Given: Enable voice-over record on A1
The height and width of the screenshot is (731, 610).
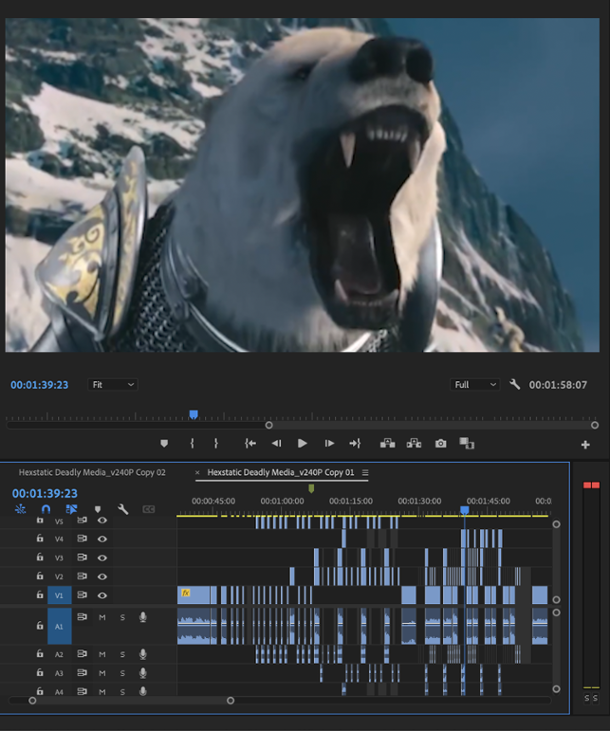Looking at the screenshot, I should pos(143,617).
